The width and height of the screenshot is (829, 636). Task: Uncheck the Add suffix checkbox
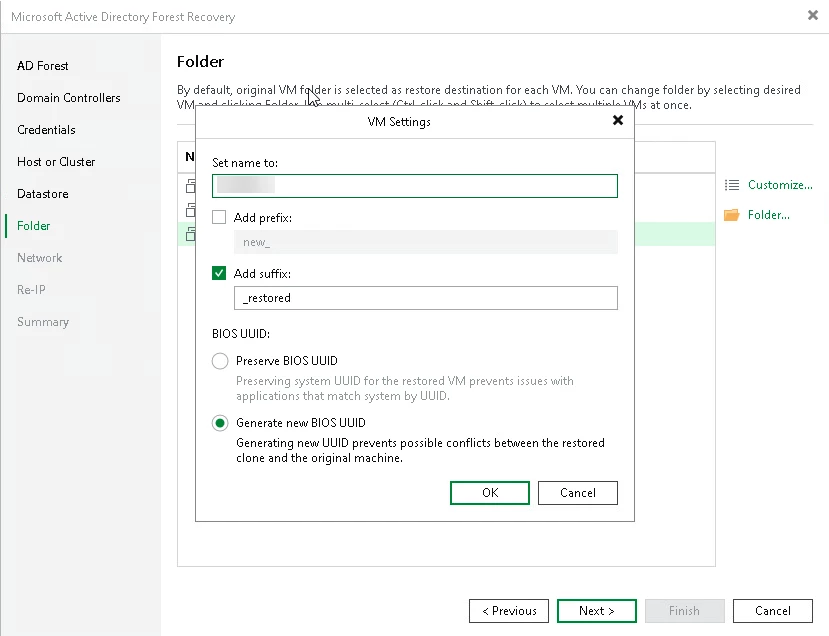tap(219, 273)
